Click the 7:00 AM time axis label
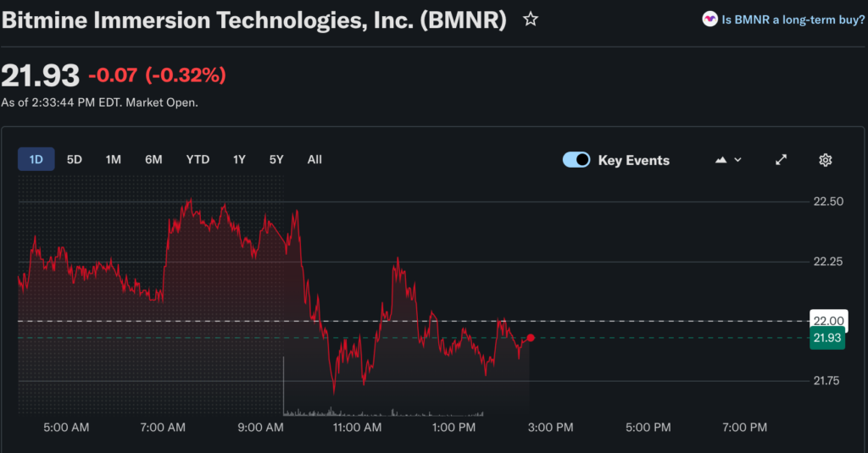This screenshot has width=868, height=453. pyautogui.click(x=163, y=427)
